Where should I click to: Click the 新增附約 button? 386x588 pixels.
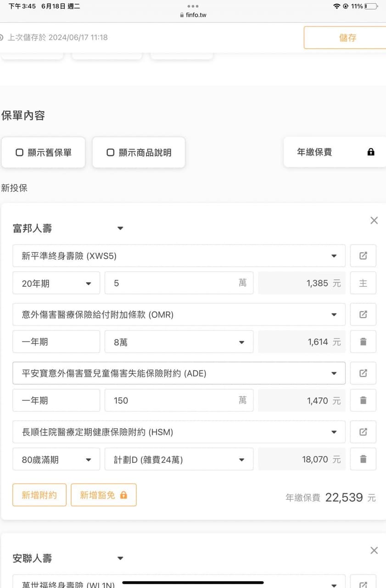tap(39, 495)
